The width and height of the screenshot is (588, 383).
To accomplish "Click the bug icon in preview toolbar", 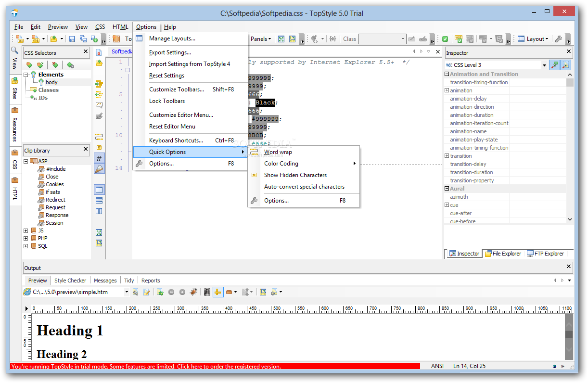I will click(x=193, y=292).
